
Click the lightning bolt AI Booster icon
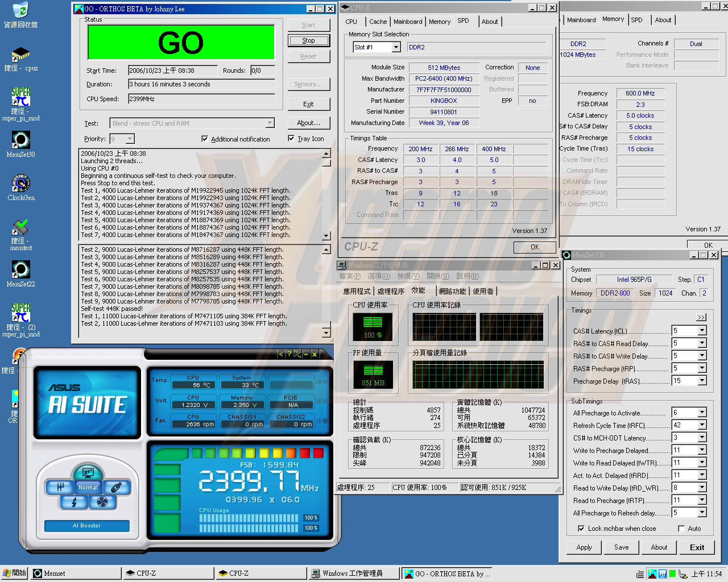(74, 502)
